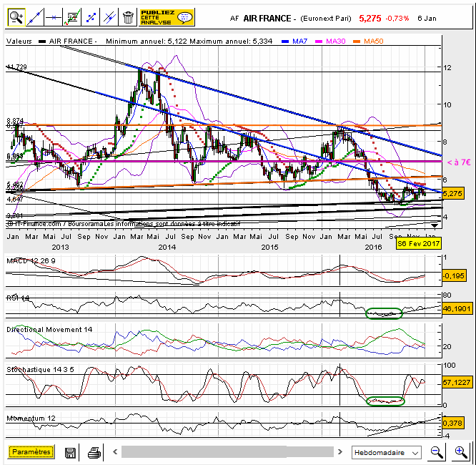Select the magnifier zoom tool
476x465 pixels.
[16, 17]
